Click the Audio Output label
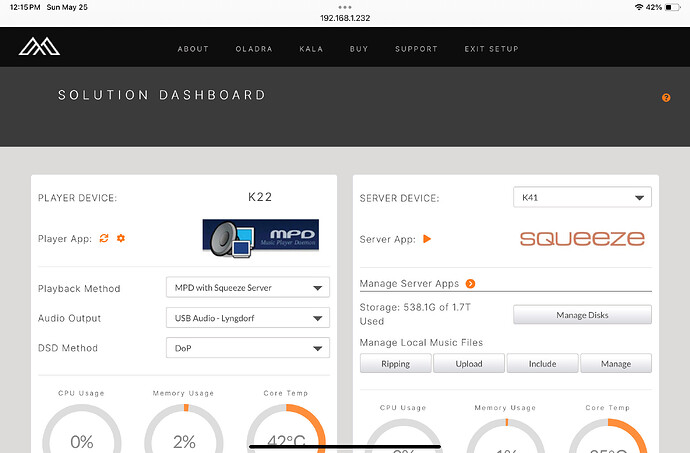 point(70,318)
